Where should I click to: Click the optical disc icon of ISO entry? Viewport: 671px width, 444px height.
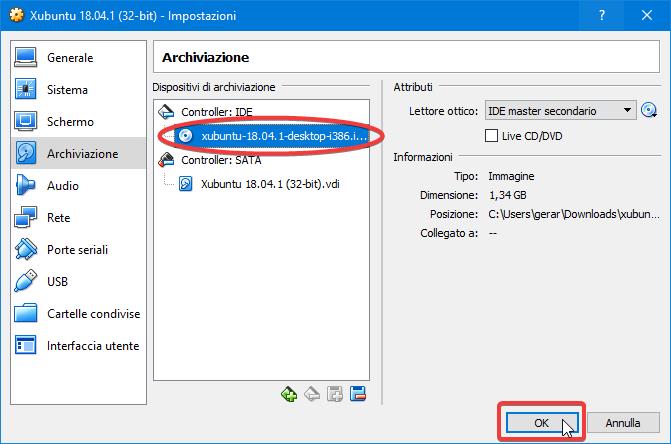[185, 136]
